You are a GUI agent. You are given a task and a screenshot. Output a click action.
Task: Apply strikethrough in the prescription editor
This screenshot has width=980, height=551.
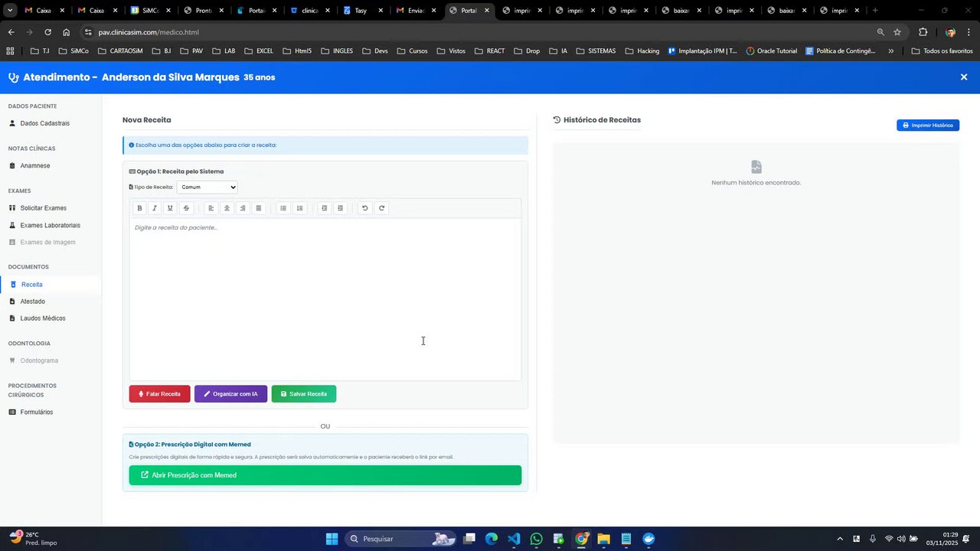click(186, 208)
